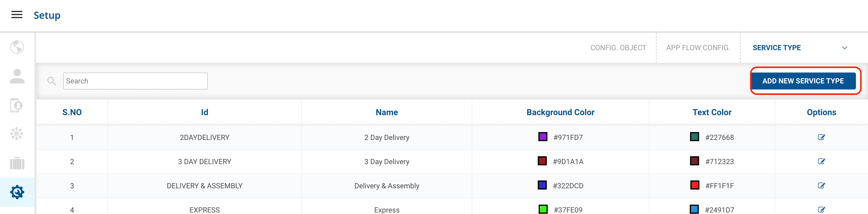Screen dimensions: 868x214
Task: Expand the Service Type dropdown chevron
Action: coord(844,48)
